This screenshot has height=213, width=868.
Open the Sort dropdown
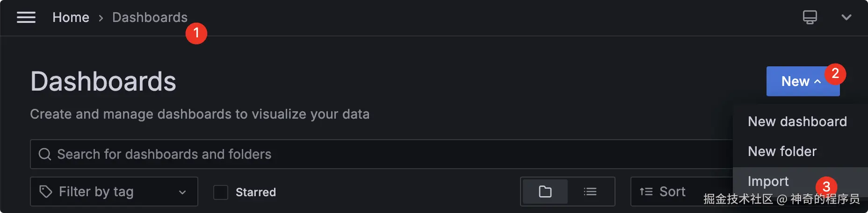point(673,192)
